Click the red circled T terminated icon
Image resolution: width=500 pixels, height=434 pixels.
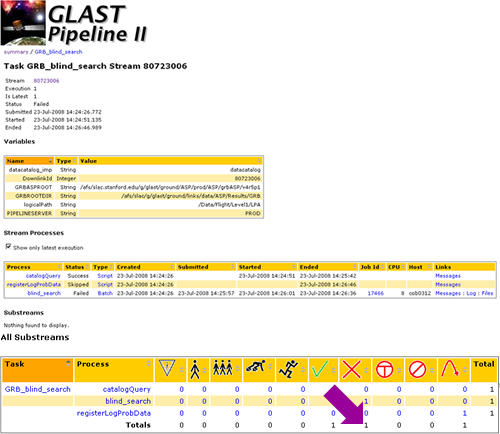click(x=384, y=369)
